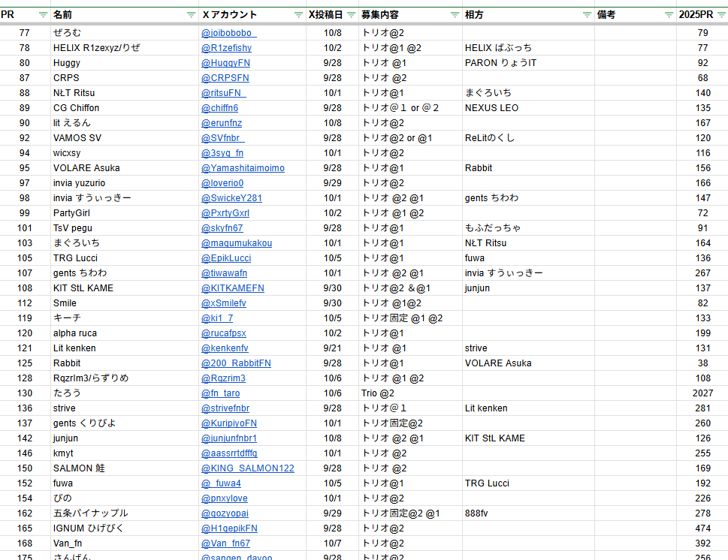Viewport: 728px width, 560px height.
Task: Open the @kenkenfv link
Action: [225, 348]
